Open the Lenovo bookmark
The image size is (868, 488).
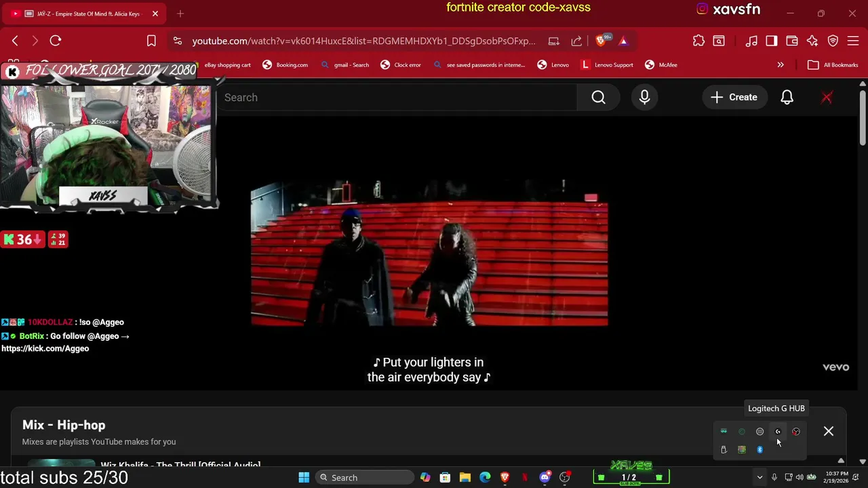[x=553, y=65]
